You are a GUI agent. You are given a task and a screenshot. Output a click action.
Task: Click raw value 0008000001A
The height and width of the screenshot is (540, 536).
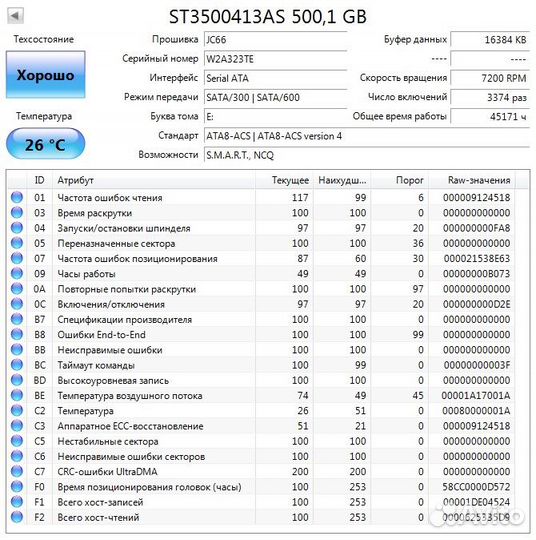click(x=476, y=411)
